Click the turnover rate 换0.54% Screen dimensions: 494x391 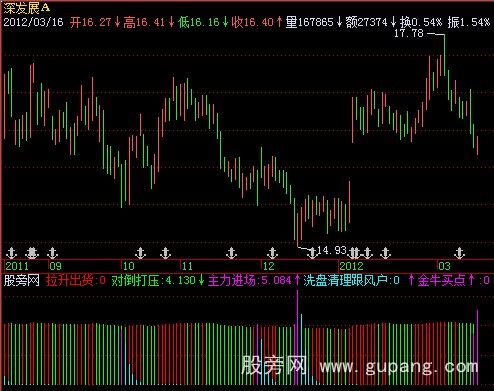(421, 22)
